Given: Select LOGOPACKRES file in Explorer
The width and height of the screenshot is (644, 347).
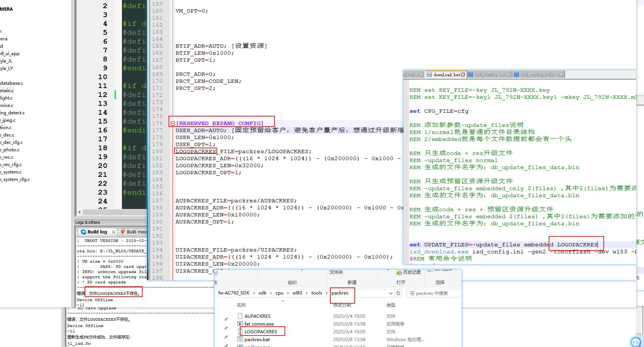Looking at the screenshot, I should pos(261,332).
